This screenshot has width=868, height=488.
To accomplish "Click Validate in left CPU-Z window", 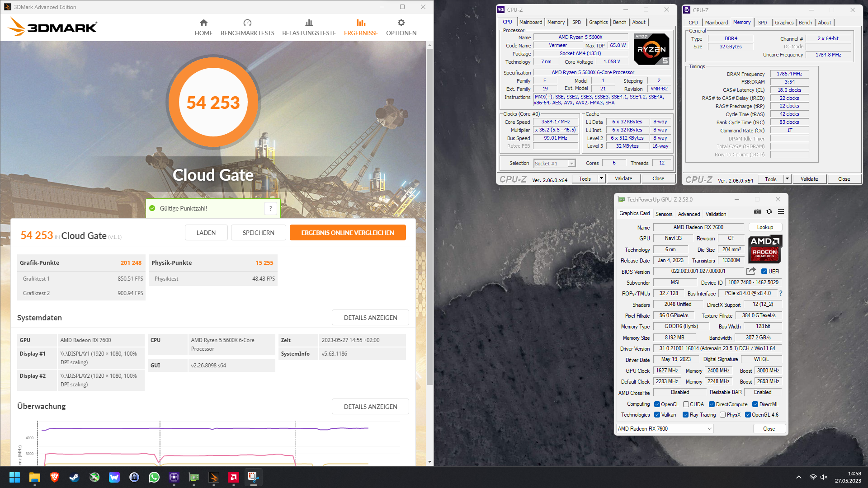I will pyautogui.click(x=623, y=178).
